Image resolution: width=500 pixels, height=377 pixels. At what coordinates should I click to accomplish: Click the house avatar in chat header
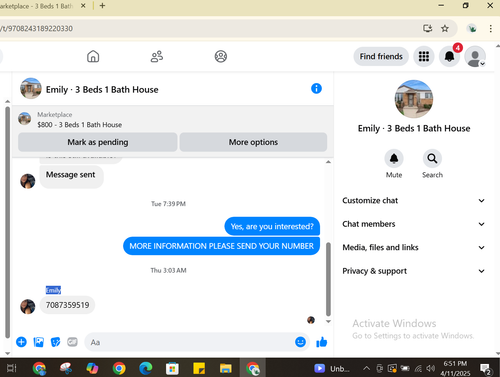click(31, 88)
